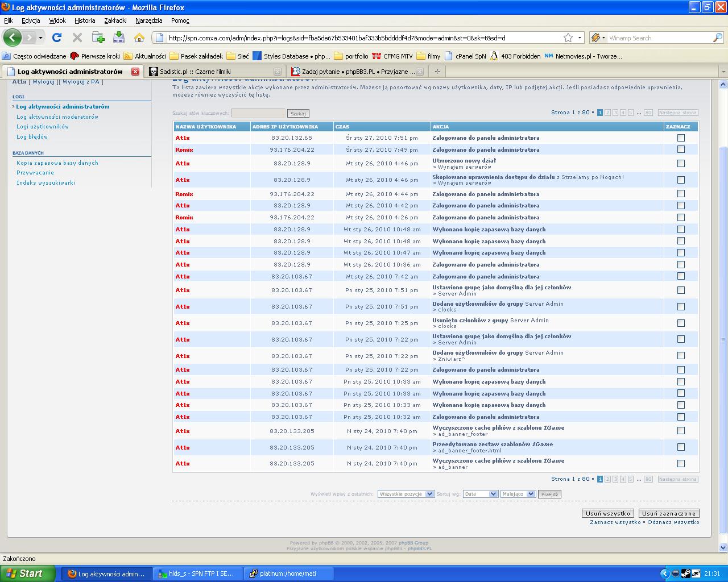
Task: Open the Netmovies.pl bookmark
Action: coord(583,56)
